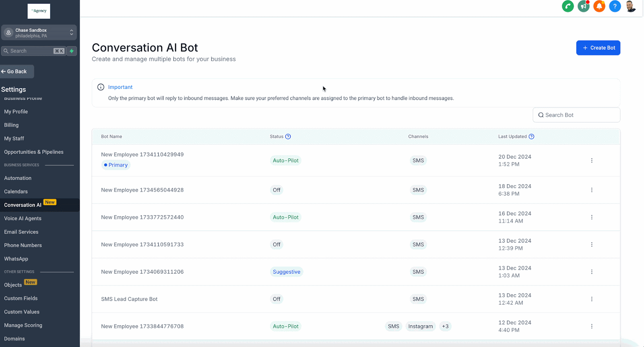Click the Search Bot input field
Screen dimensions: 644x347
[x=576, y=115]
